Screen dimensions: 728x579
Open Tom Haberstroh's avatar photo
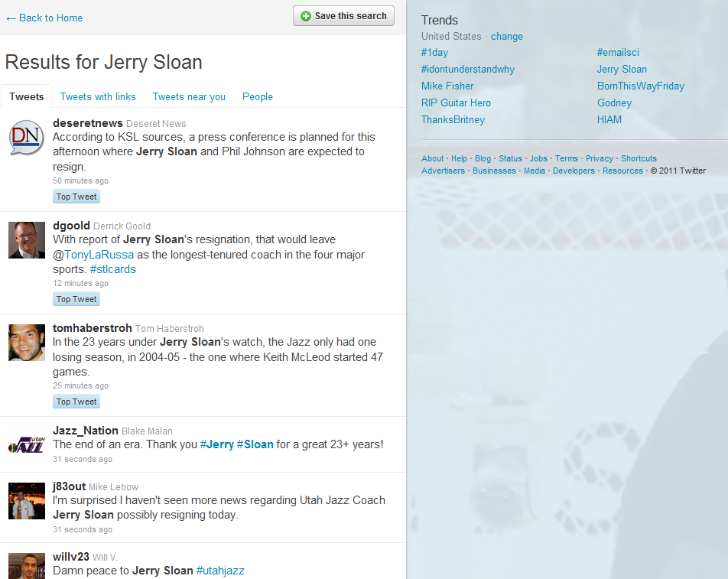27,343
